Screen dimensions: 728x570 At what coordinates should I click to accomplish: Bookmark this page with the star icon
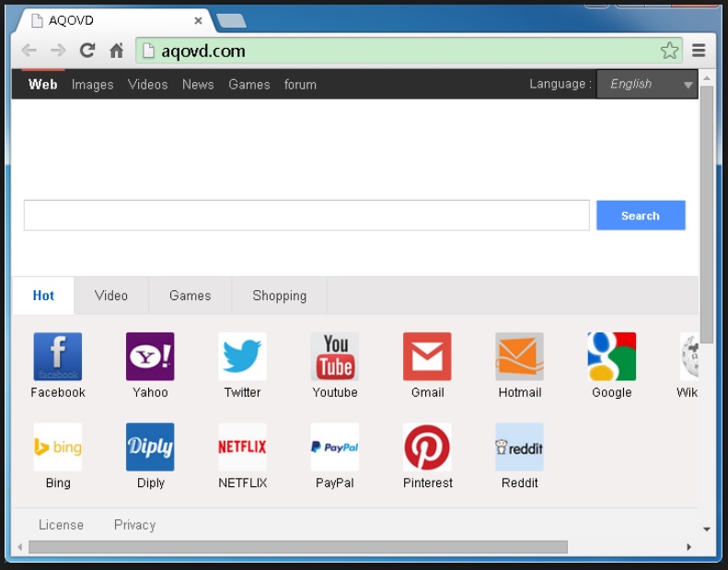(x=669, y=50)
